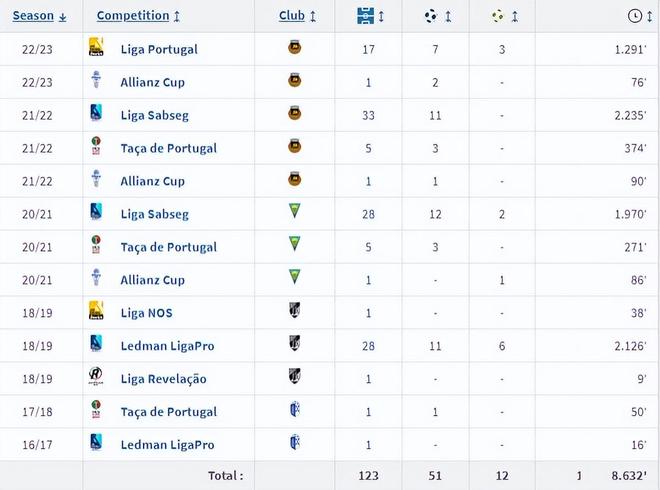
Task: Open the Liga Portugal competition link
Action: pyautogui.click(x=159, y=49)
